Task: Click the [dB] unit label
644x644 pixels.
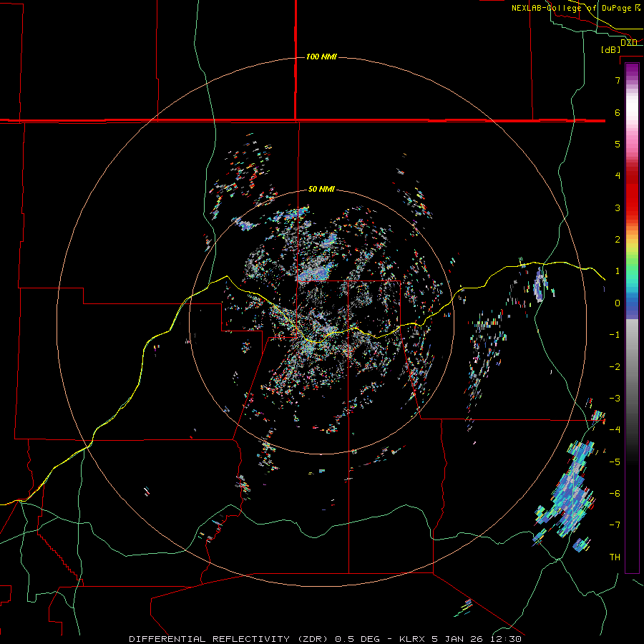Action: 611,49
